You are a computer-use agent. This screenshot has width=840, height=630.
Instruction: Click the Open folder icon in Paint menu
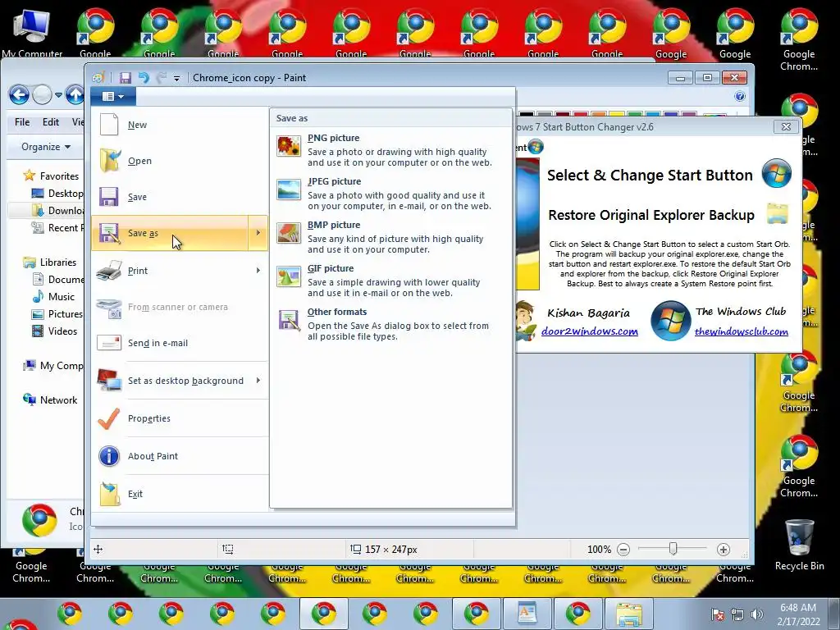[109, 161]
